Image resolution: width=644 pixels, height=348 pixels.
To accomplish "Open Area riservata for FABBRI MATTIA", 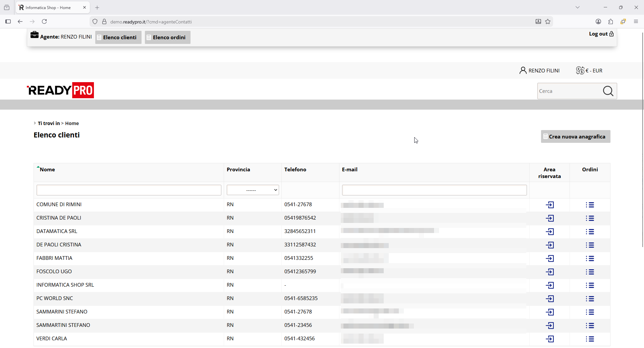I will pyautogui.click(x=550, y=258).
